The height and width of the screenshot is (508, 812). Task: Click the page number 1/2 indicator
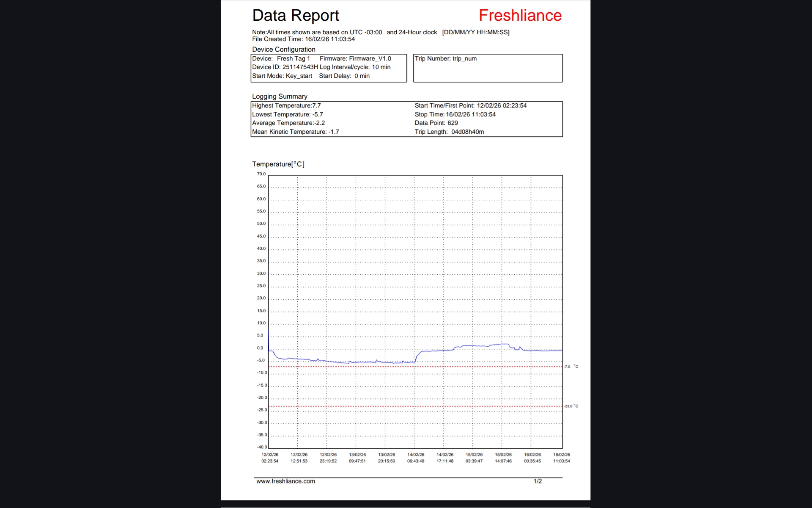(x=538, y=481)
